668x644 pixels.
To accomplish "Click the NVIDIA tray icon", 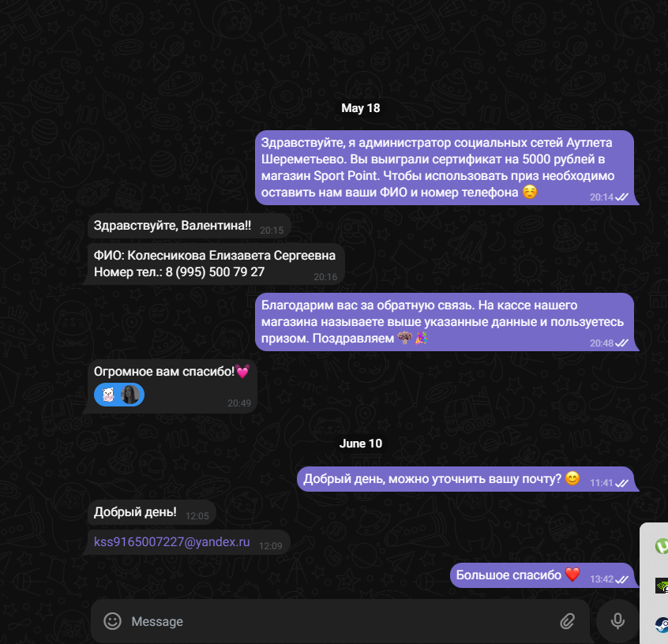I will click(x=662, y=586).
